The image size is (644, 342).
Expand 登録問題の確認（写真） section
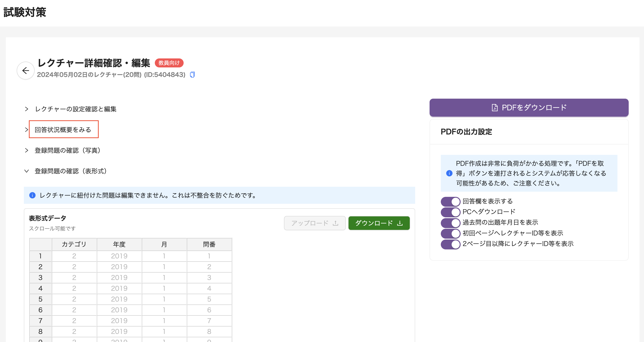68,151
